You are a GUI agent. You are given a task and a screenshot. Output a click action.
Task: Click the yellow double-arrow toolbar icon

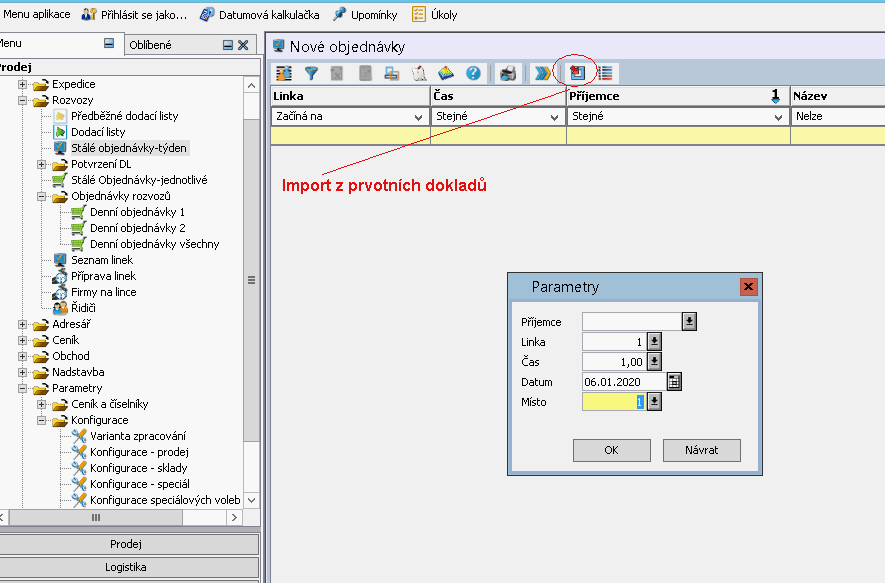541,73
